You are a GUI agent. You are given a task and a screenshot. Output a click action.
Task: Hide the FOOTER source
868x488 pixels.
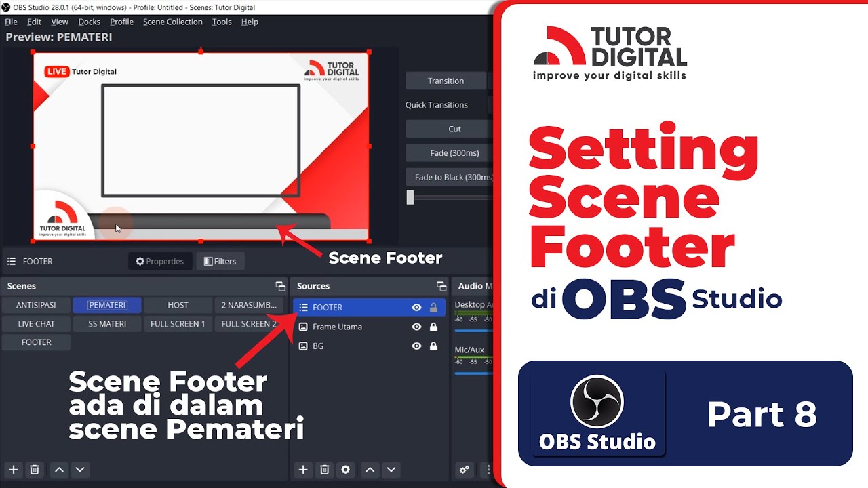point(417,307)
